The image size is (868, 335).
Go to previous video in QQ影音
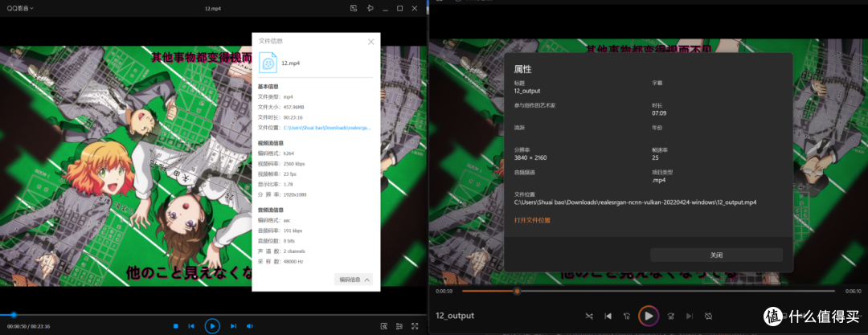point(191,326)
